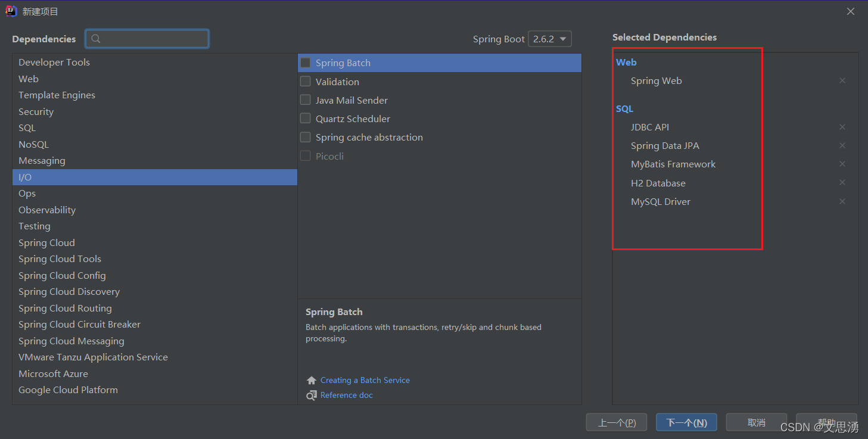Click the 帮助 help button
This screenshot has height=439, width=868.
pyautogui.click(x=826, y=422)
